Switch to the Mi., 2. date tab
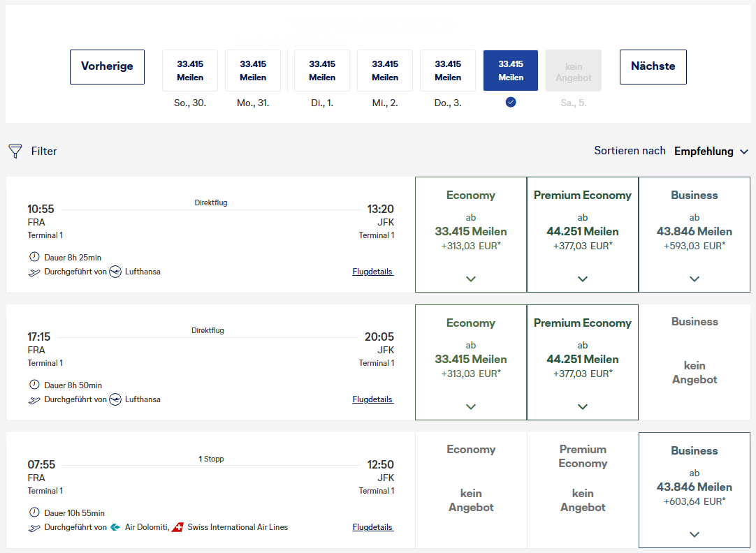Screen dimensions: 756x553 coord(384,70)
